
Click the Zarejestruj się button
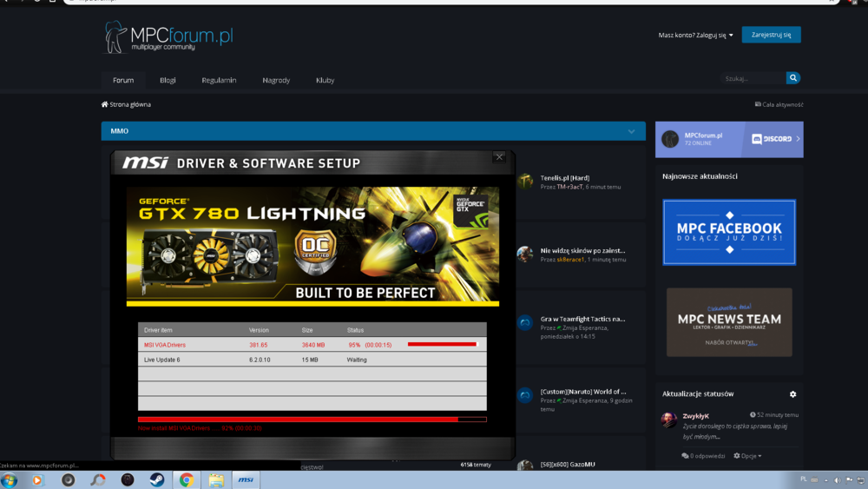tap(771, 35)
